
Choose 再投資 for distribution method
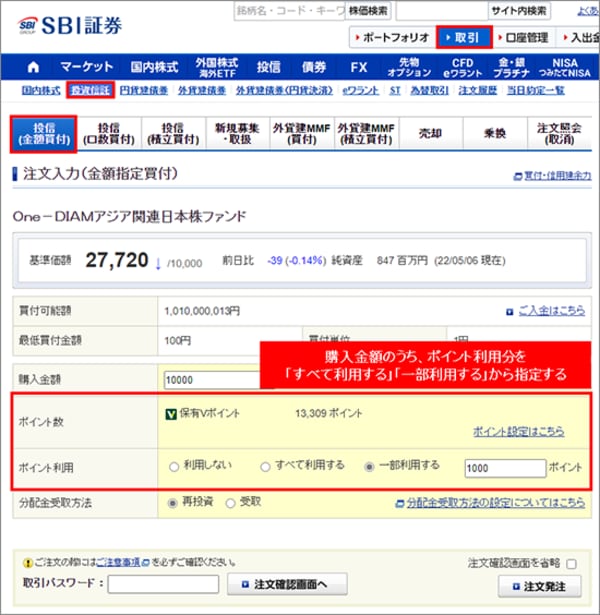(172, 503)
